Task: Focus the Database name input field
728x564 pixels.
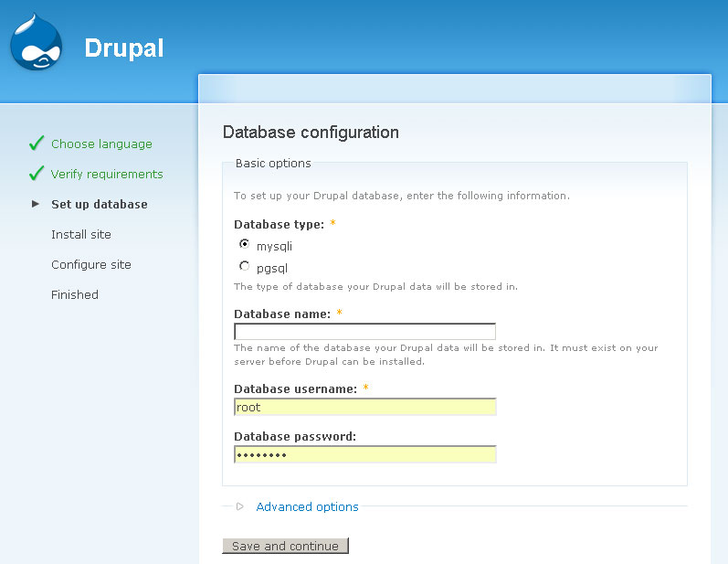Action: [x=365, y=331]
